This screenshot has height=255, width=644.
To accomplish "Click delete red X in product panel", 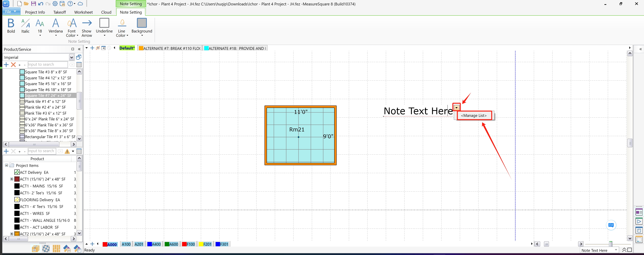I will pyautogui.click(x=13, y=65).
